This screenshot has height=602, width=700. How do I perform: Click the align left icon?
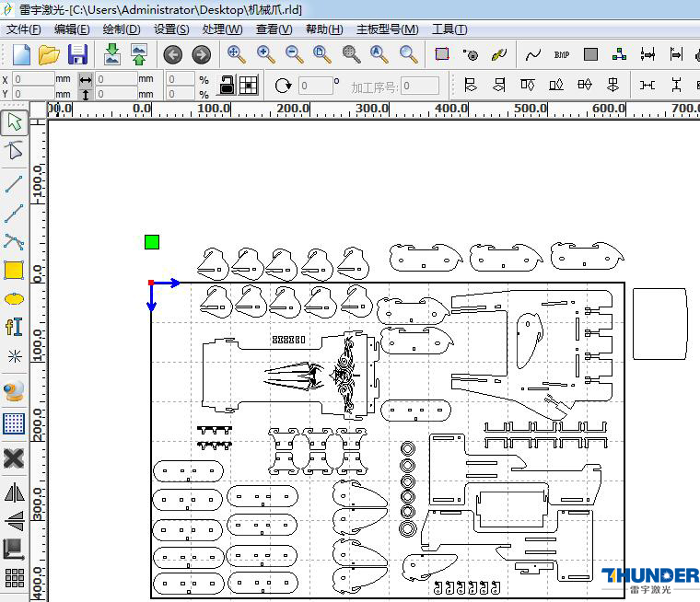[470, 85]
